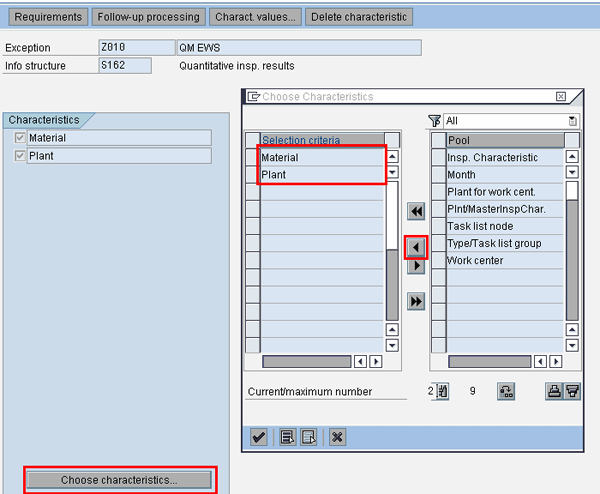600x494 pixels.
Task: Click the single right arrow transfer button
Action: (416, 266)
